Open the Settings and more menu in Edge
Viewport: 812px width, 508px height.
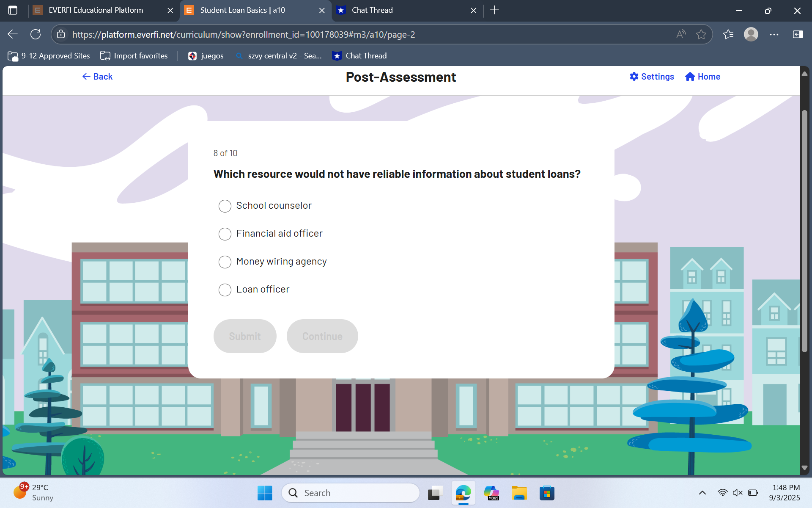click(775, 34)
